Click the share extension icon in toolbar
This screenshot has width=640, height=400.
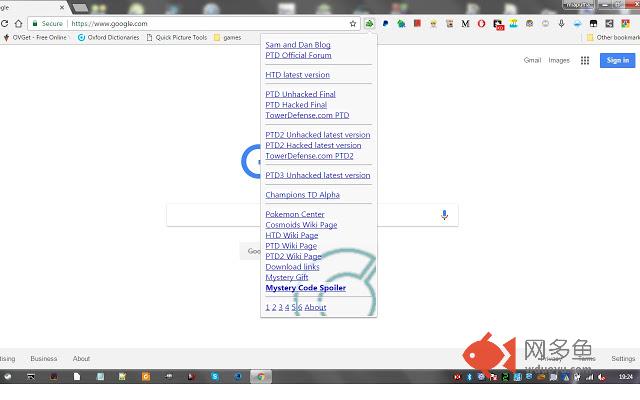click(x=609, y=24)
